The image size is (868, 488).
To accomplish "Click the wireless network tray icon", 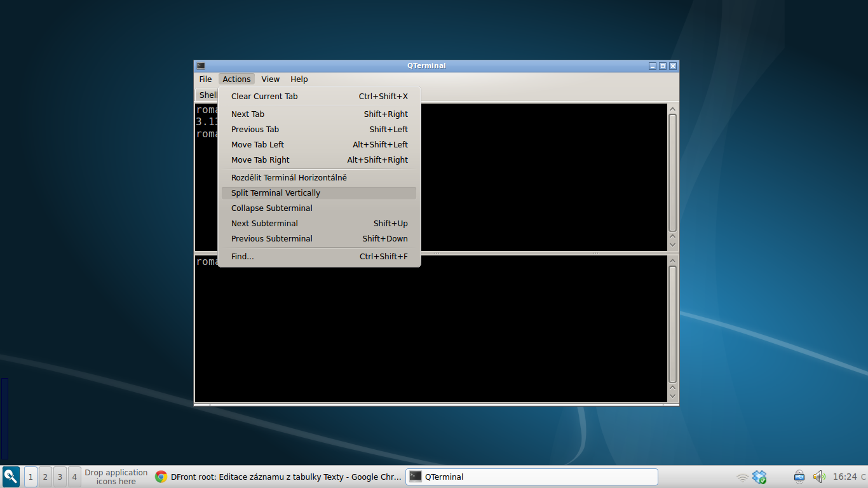I will 743,477.
